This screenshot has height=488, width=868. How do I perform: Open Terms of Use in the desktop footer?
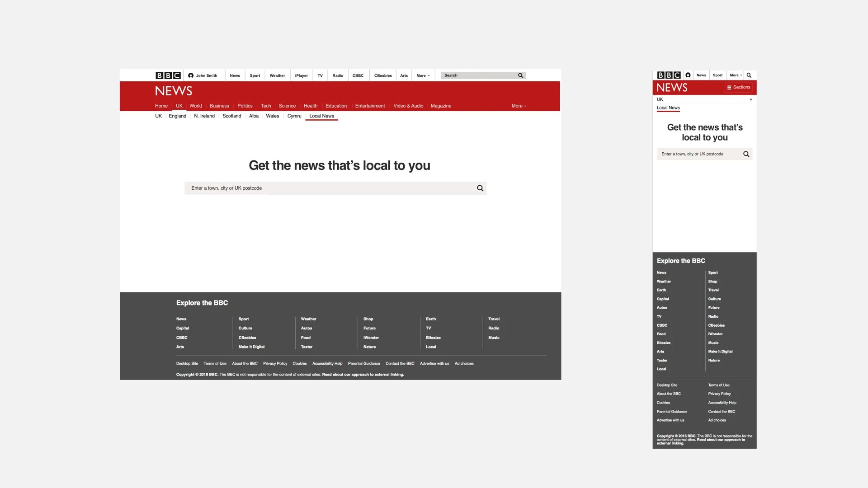(x=215, y=363)
